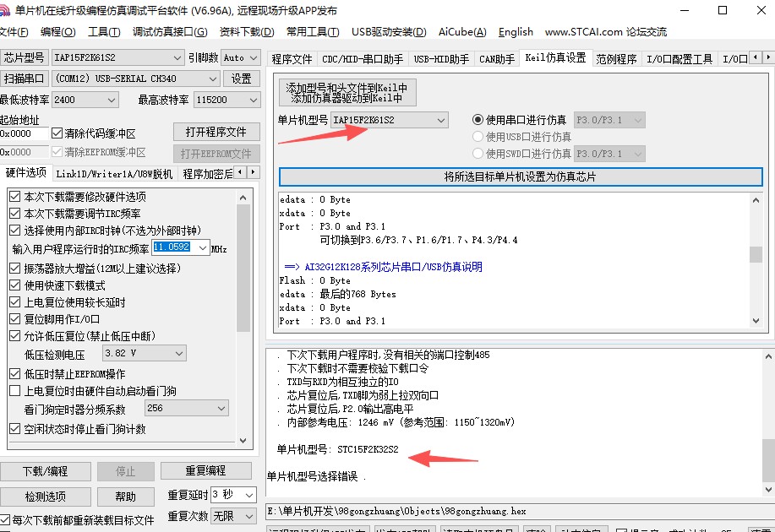This screenshot has height=532, width=775.
Task: Click the 帮助 button
Action: pyautogui.click(x=126, y=497)
